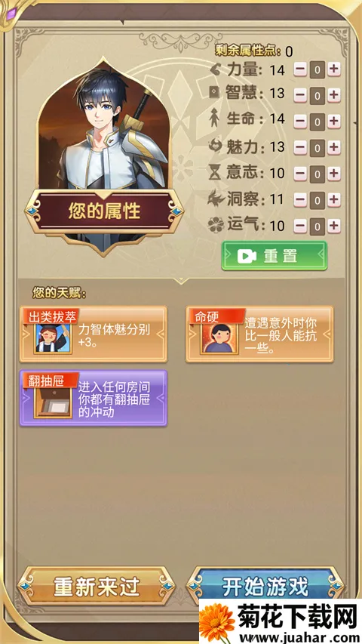Click the 智慧 wisdom book icon
Viewport: 362px width, 644px height.
coord(214,93)
